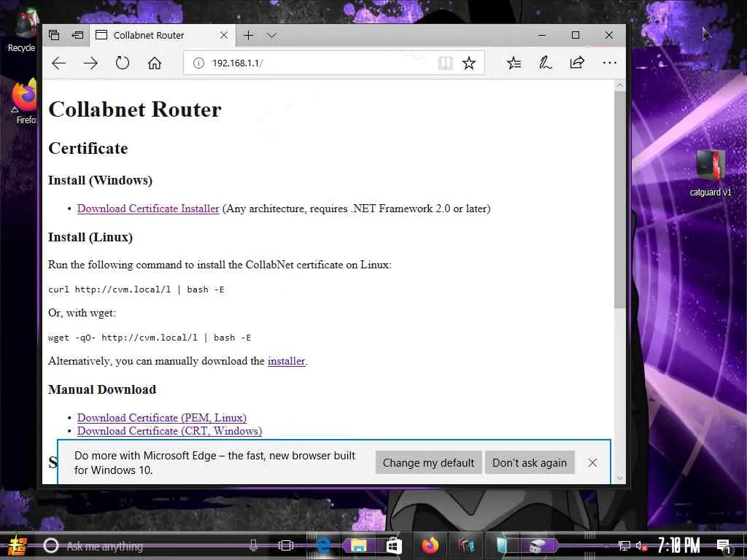Toggle reading view in address bar

446,63
